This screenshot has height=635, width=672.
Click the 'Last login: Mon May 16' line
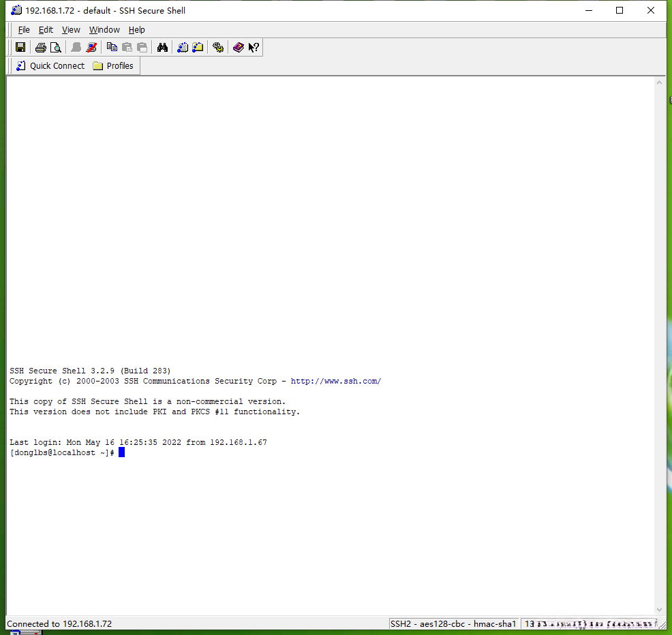(138, 442)
